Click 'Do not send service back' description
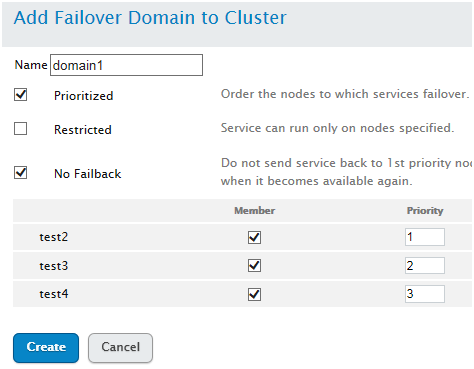The width and height of the screenshot is (474, 369). (x=346, y=172)
